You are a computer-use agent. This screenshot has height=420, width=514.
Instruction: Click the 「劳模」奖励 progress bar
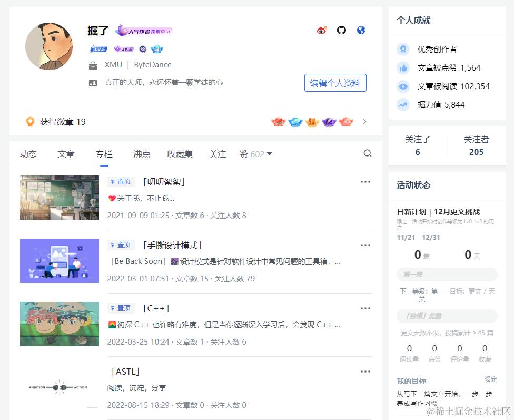point(447,316)
